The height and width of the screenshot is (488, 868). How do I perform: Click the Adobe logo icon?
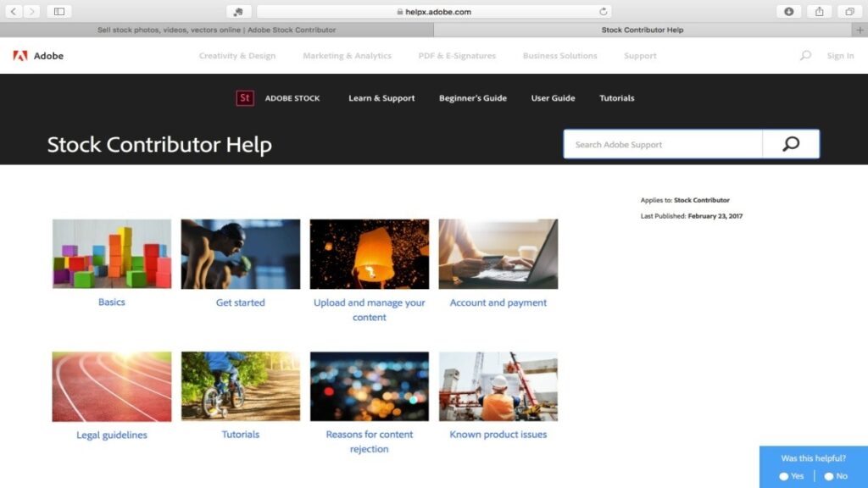point(20,56)
